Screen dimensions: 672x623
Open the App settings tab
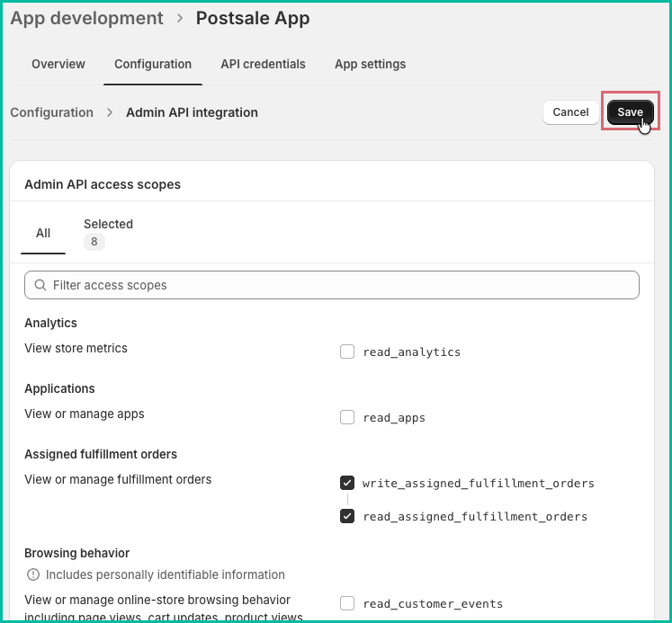pyautogui.click(x=371, y=64)
